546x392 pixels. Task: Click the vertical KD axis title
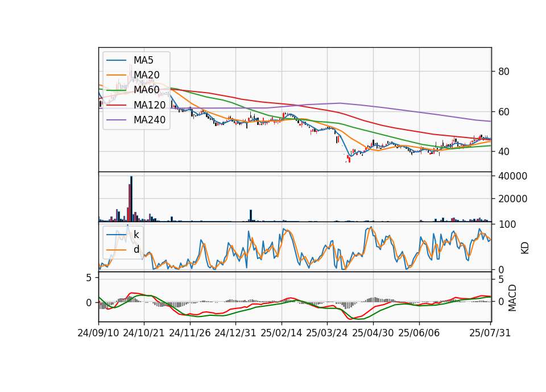[x=525, y=248]
